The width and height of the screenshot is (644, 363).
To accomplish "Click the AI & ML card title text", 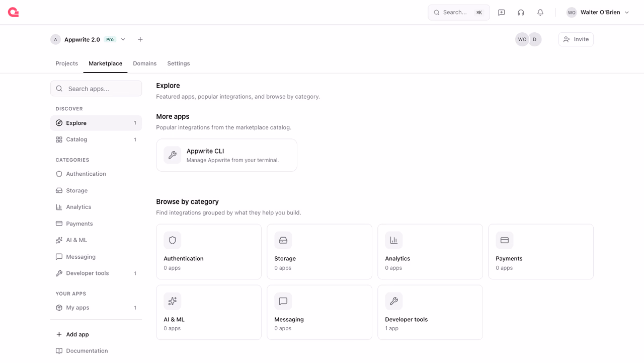I will [174, 319].
